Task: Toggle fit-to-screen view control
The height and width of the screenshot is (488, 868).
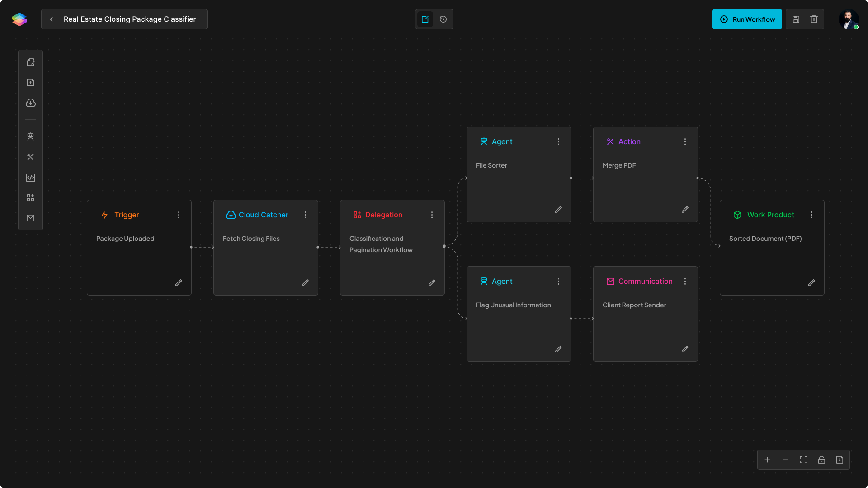Action: coord(803,460)
